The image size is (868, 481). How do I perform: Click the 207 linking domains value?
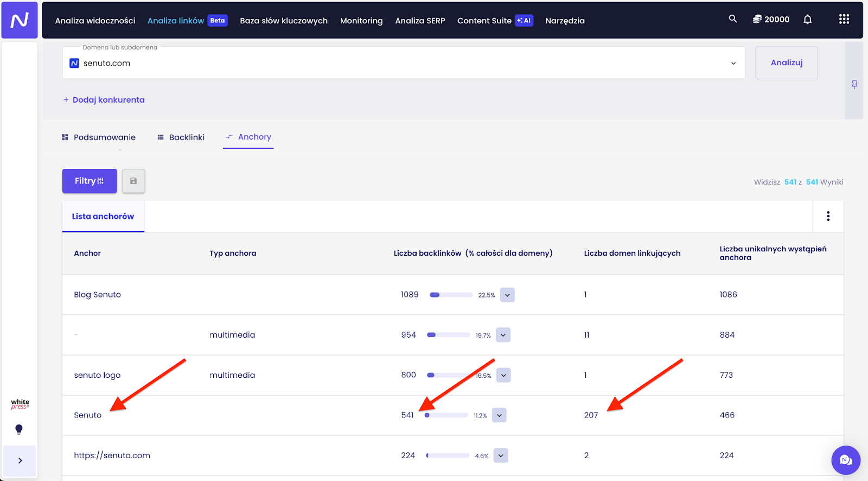(x=591, y=415)
